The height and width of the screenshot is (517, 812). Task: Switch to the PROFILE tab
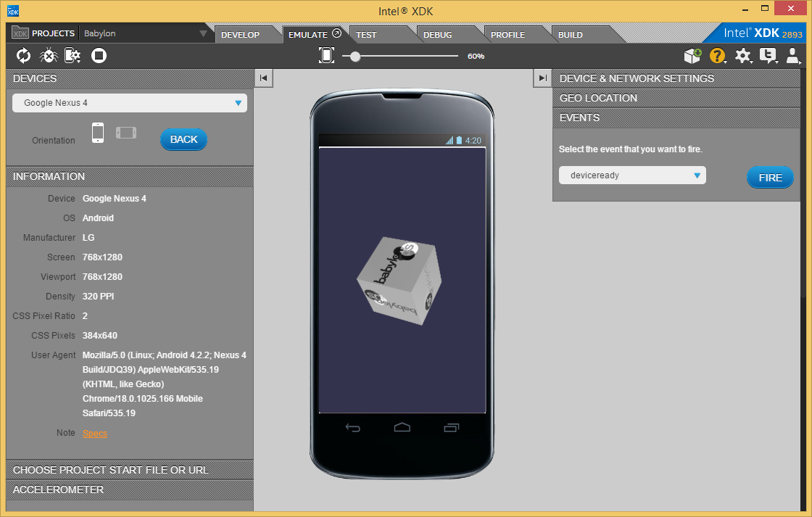(x=507, y=35)
